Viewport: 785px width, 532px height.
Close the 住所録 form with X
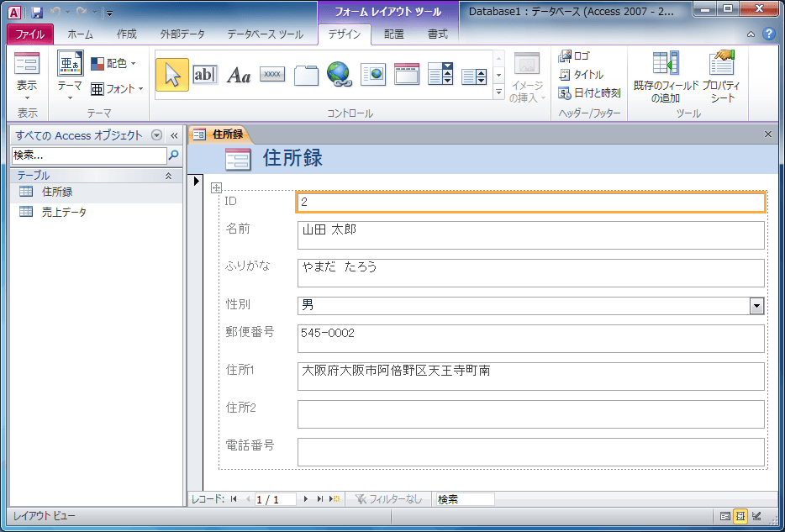(768, 134)
